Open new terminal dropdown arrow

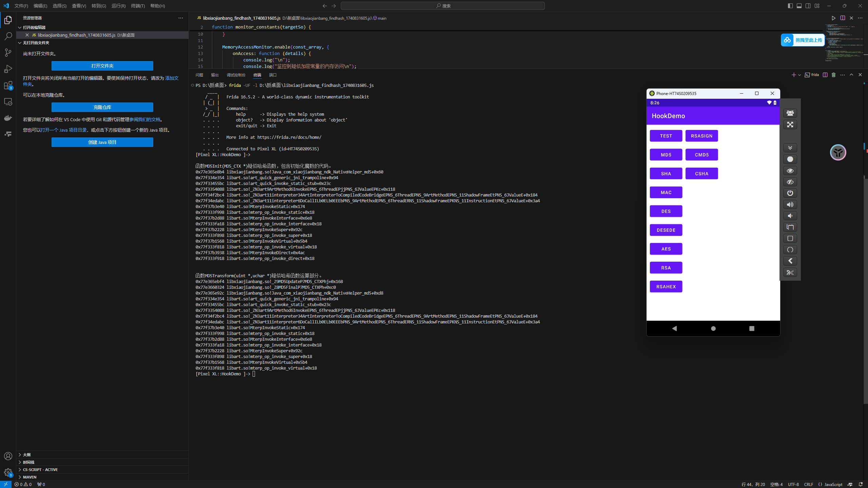coord(800,75)
